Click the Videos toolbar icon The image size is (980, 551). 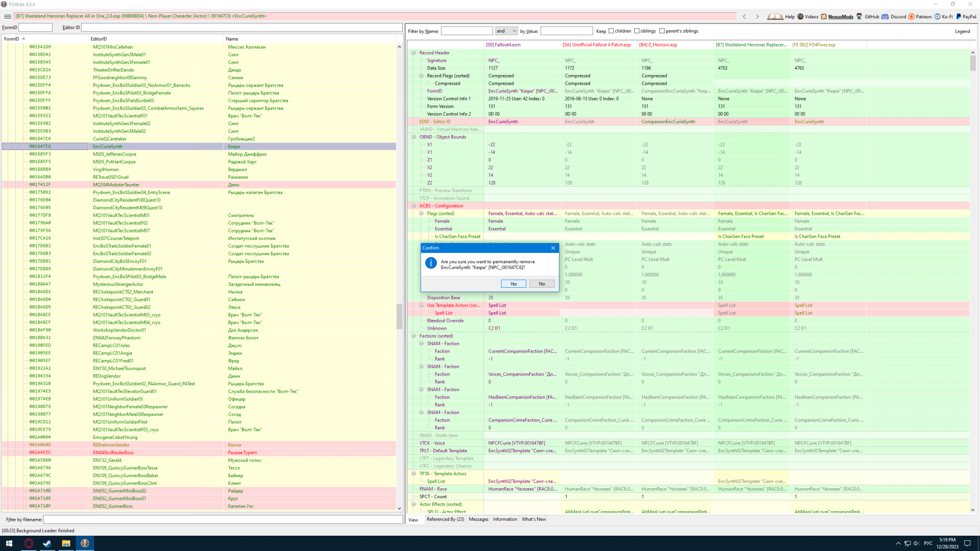tap(800, 16)
